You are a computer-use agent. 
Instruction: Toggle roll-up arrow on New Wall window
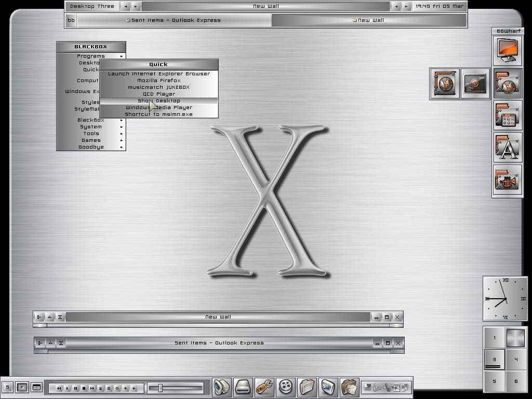[x=49, y=317]
